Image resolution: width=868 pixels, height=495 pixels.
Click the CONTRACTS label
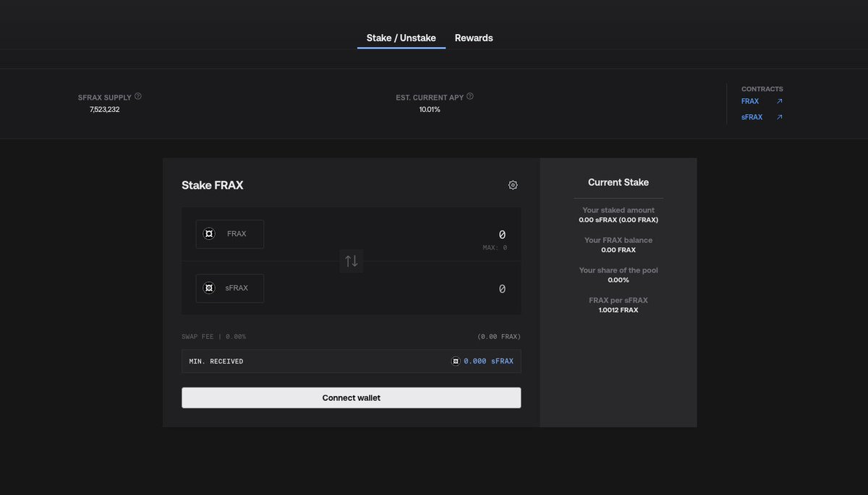coord(762,89)
